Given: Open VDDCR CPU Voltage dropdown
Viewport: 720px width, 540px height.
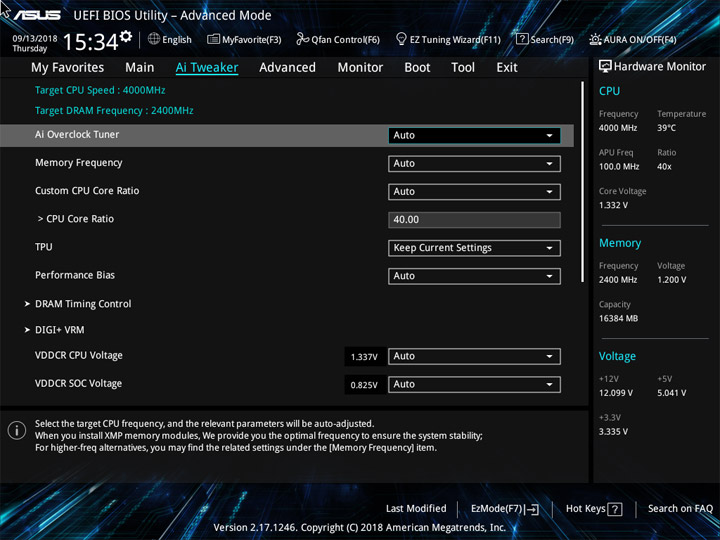Looking at the screenshot, I should (x=474, y=356).
